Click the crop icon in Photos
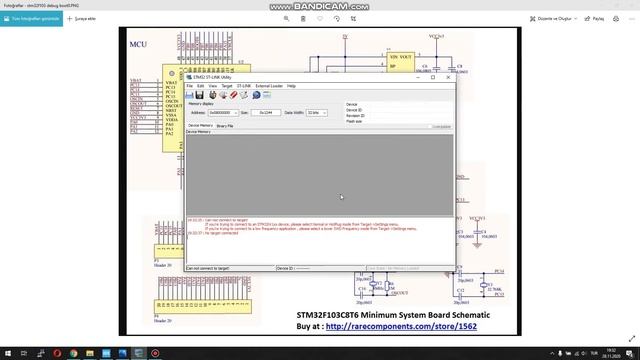640x360 pixels. pyautogui.click(x=353, y=19)
